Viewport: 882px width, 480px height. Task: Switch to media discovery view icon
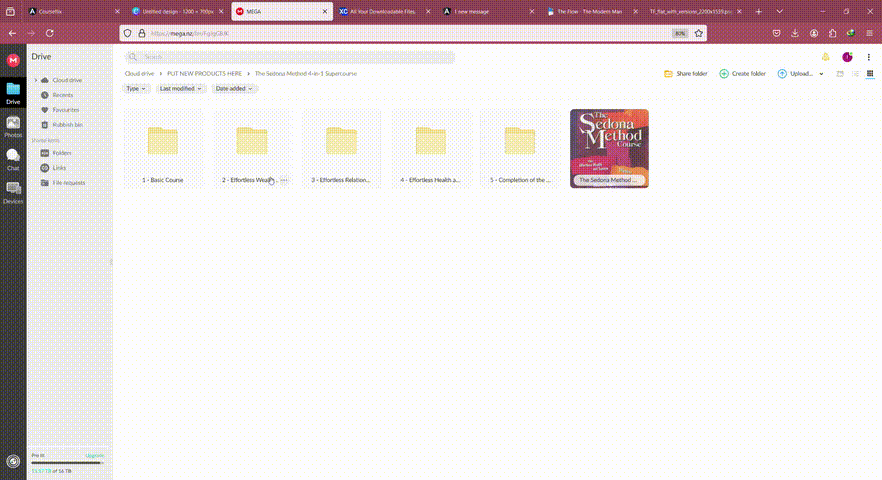tap(840, 74)
